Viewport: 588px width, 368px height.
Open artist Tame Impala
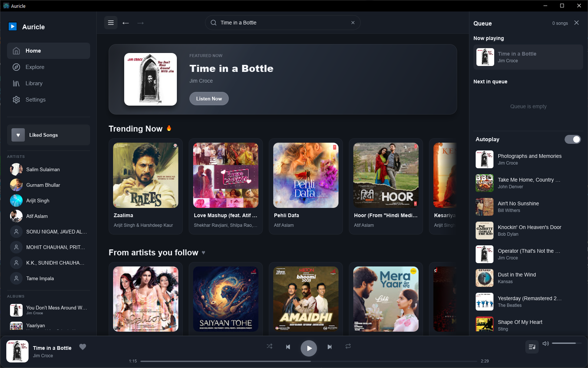point(49,278)
